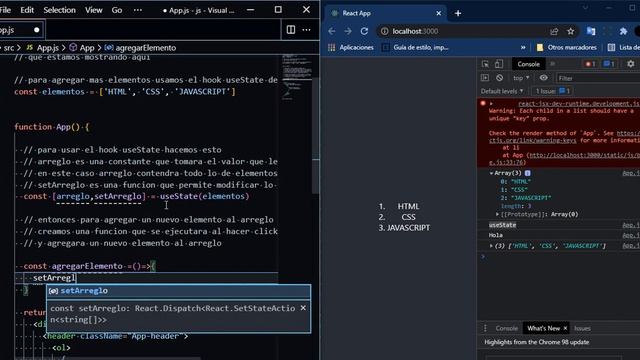This screenshot has height=360, width=640.
Task: Toggle the device toolbar in DevTools
Action: (x=499, y=64)
